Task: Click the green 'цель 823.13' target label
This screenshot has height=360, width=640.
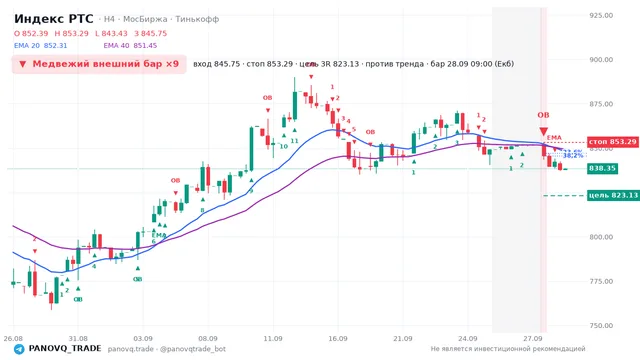Action: [x=613, y=196]
